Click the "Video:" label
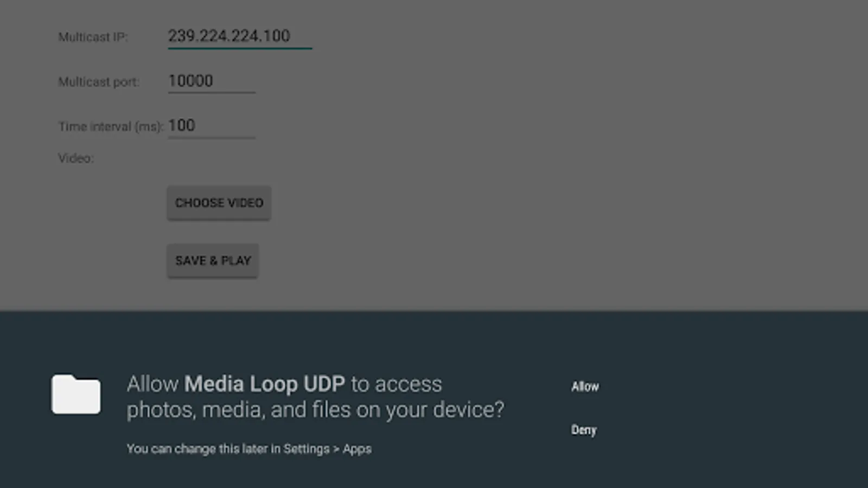The height and width of the screenshot is (488, 868). [x=76, y=158]
